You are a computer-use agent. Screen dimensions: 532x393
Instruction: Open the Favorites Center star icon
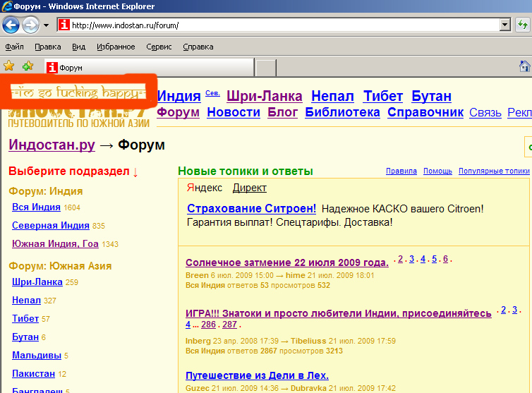pyautogui.click(x=9, y=66)
